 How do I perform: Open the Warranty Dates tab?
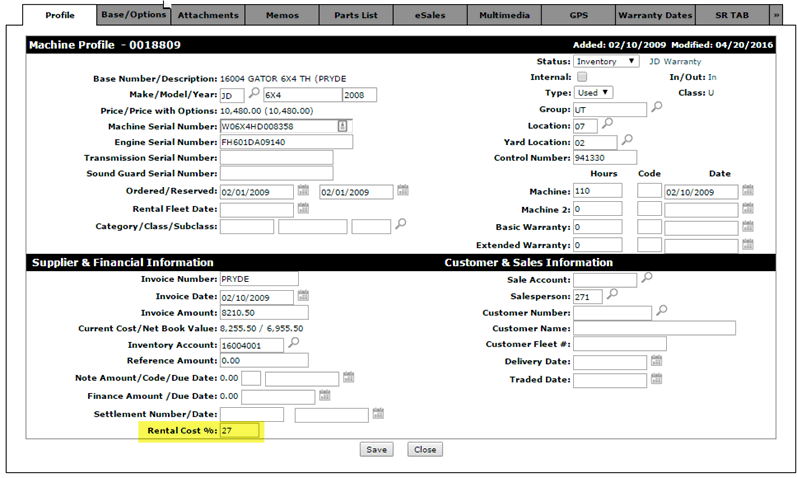pos(655,16)
